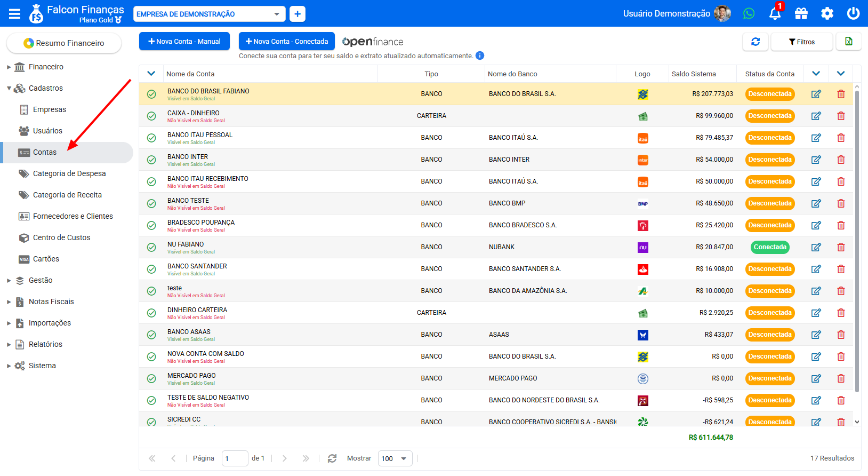Open Resumo Financeiro button
This screenshot has height=476, width=868.
64,43
